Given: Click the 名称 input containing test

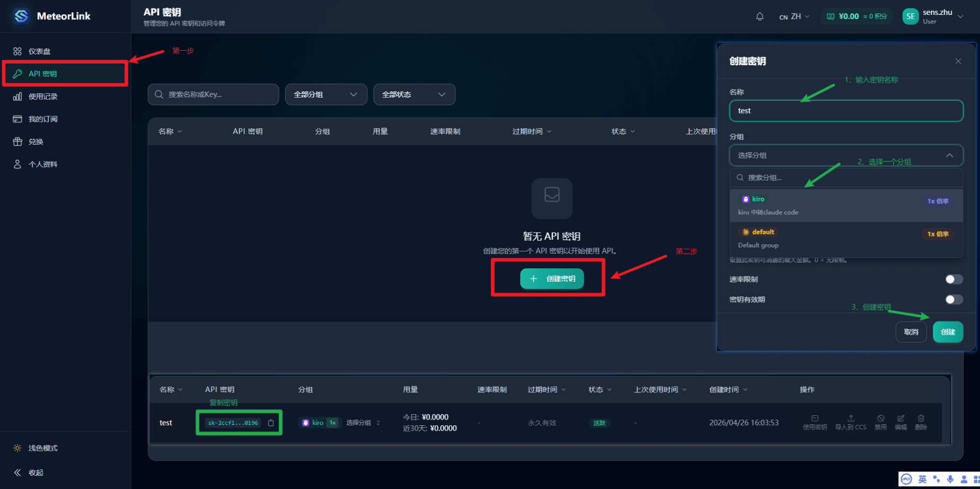Looking at the screenshot, I should point(846,111).
